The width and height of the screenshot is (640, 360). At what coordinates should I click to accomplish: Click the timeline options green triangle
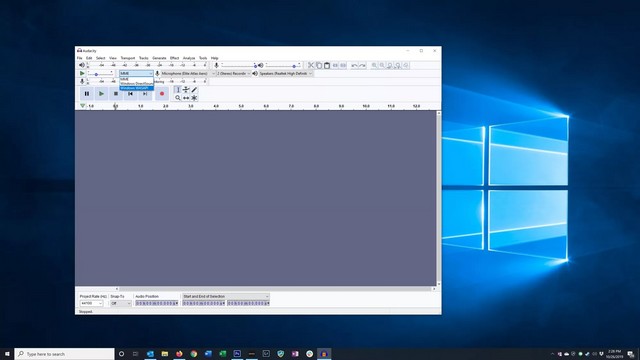(82, 106)
